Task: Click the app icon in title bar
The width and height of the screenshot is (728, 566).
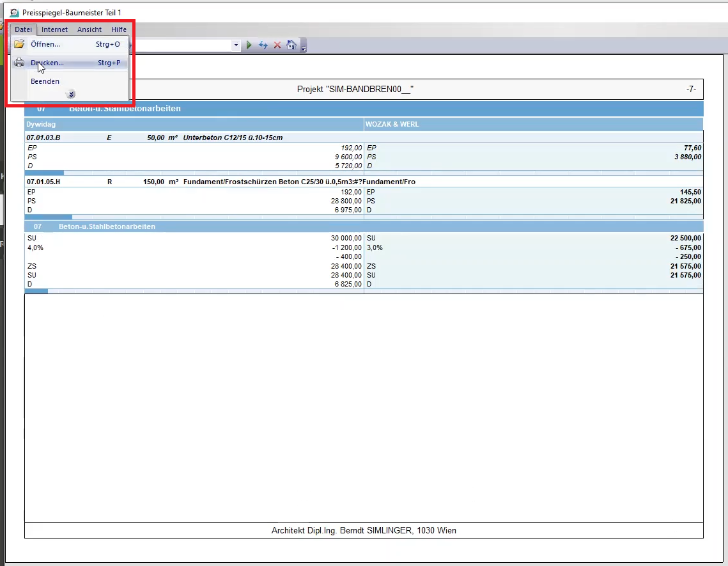Action: (15, 12)
